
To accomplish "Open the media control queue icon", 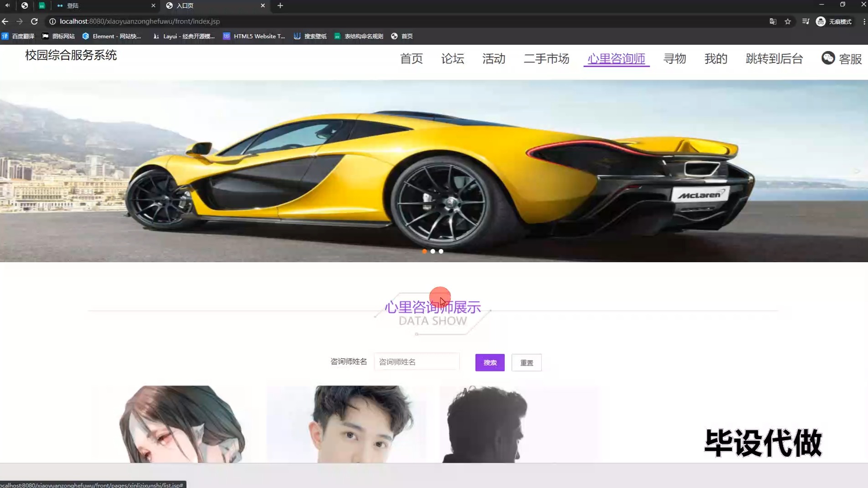I will pyautogui.click(x=806, y=21).
